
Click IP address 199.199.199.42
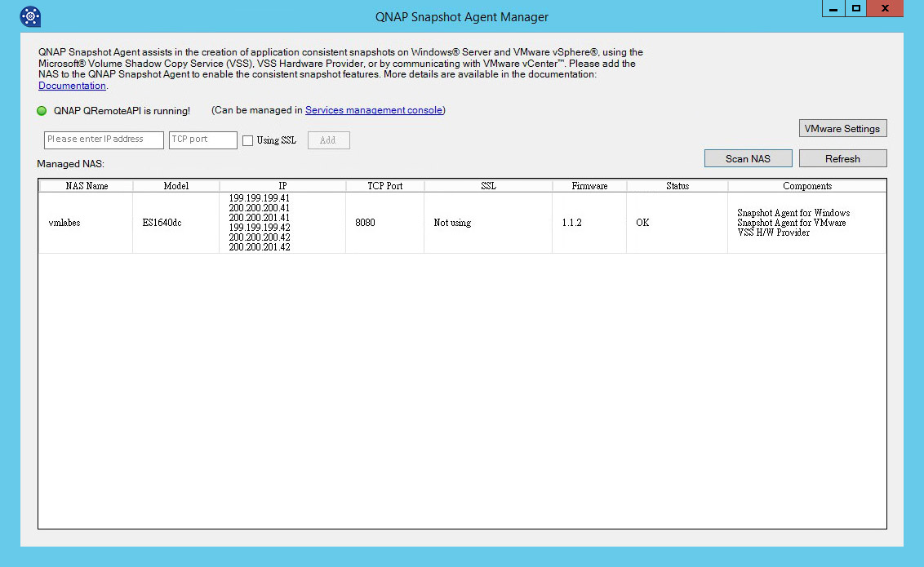260,228
